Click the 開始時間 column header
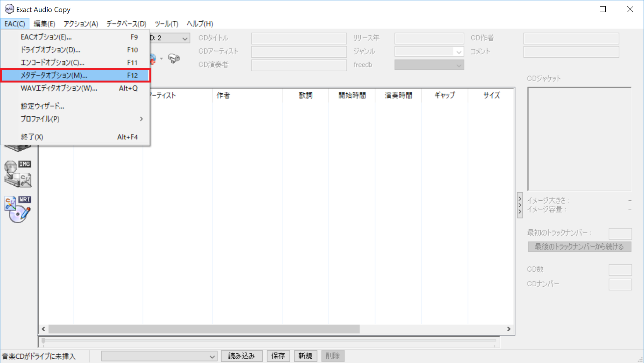The image size is (644, 363). click(352, 95)
